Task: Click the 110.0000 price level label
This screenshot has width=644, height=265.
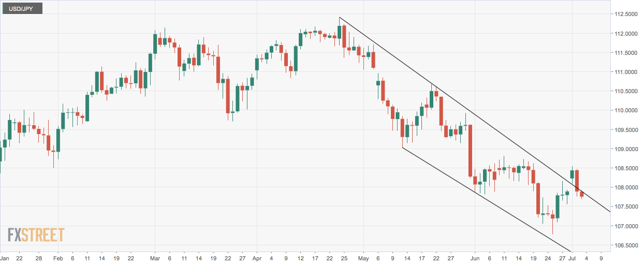Action: [x=627, y=111]
